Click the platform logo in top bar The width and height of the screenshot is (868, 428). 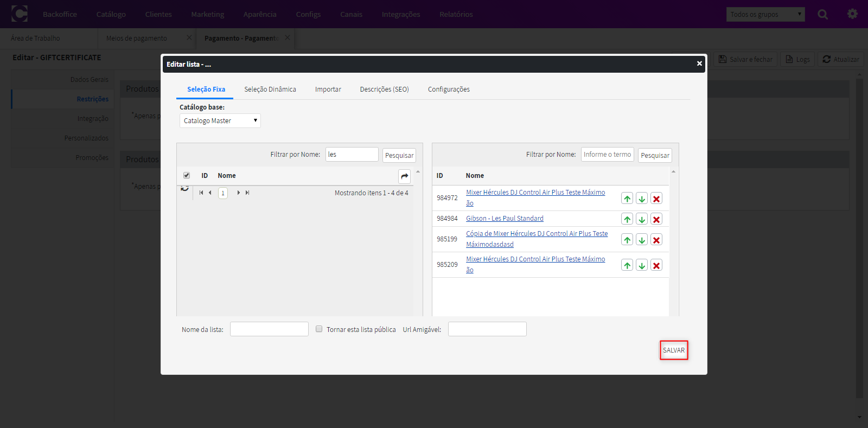(x=20, y=14)
